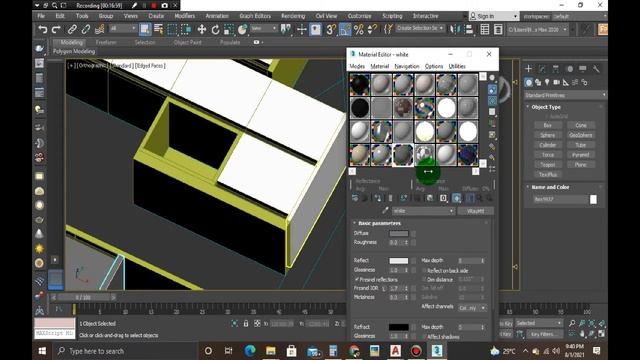Click the VRayMtl material type button
The image size is (640, 360).
coord(476,211)
